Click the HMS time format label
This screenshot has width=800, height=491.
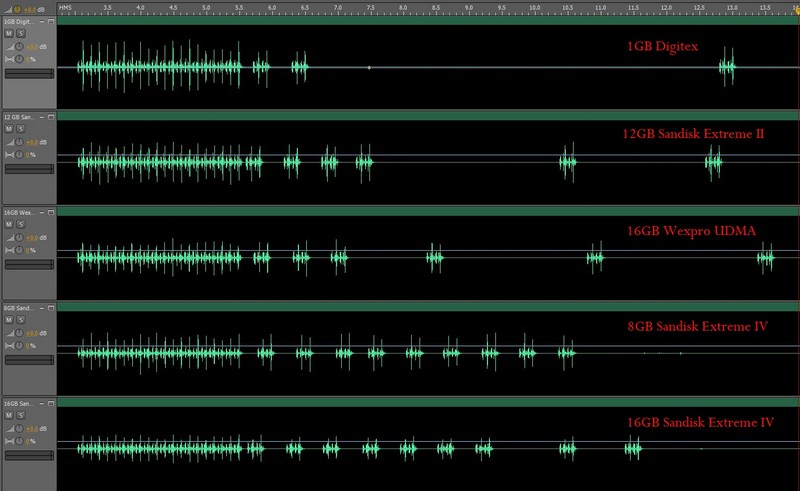tap(65, 8)
